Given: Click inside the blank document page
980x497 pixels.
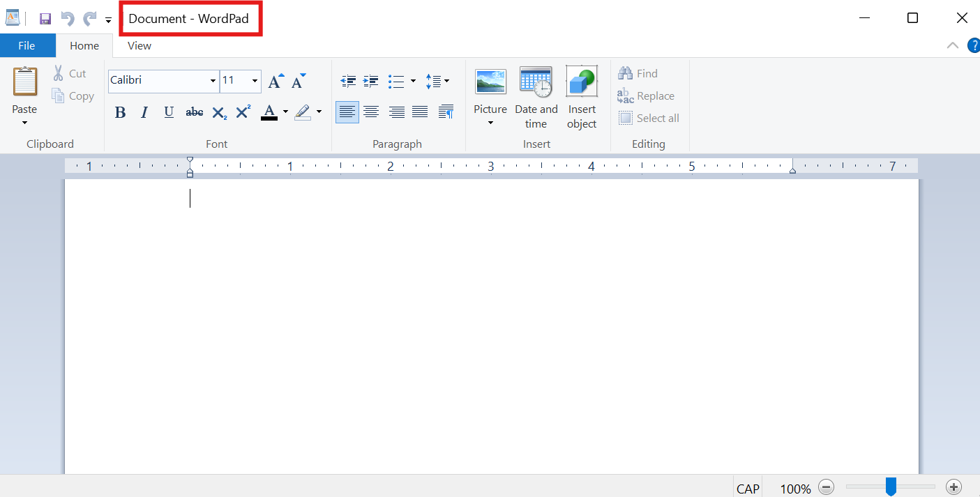Looking at the screenshot, I should (x=492, y=326).
